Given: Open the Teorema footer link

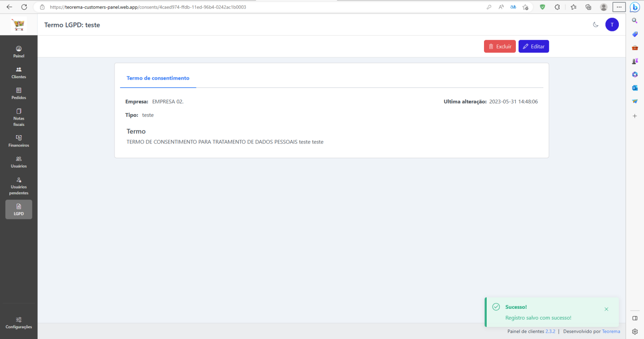Looking at the screenshot, I should (611, 331).
